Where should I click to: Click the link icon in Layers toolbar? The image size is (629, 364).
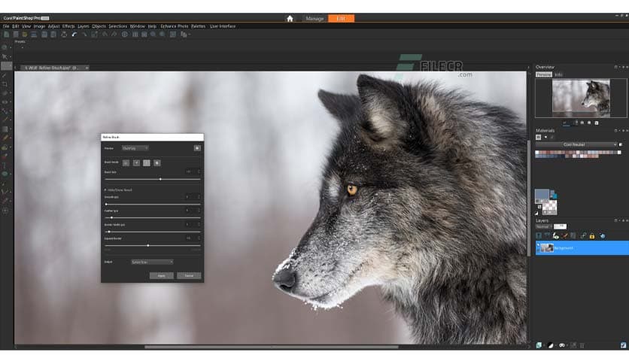click(x=583, y=236)
